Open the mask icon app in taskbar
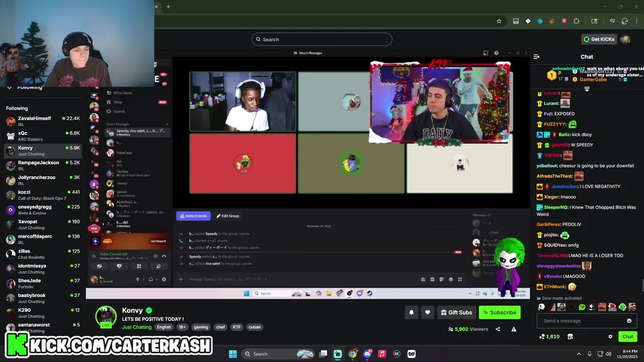 (x=411, y=354)
